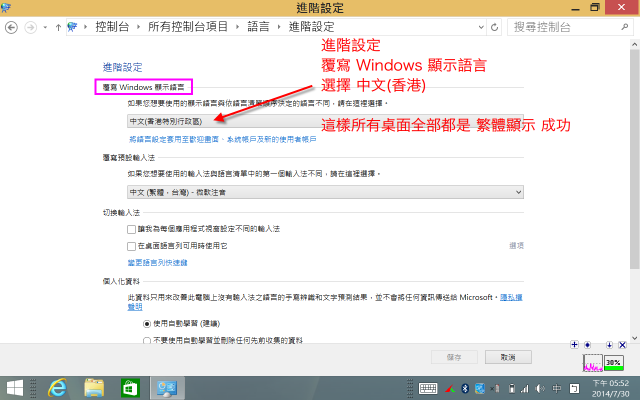The width and height of the screenshot is (640, 400).
Task: Click the Intel graphics tray icon
Action: coord(480,388)
